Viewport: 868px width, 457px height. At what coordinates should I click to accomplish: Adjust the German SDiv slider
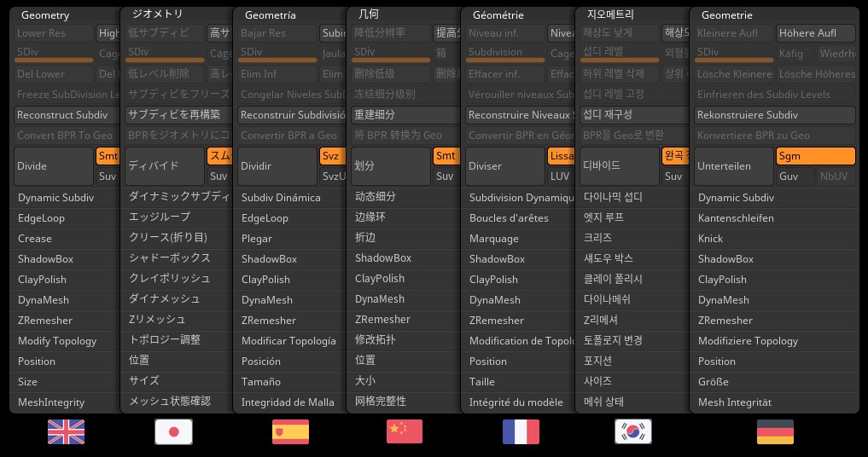pos(733,54)
